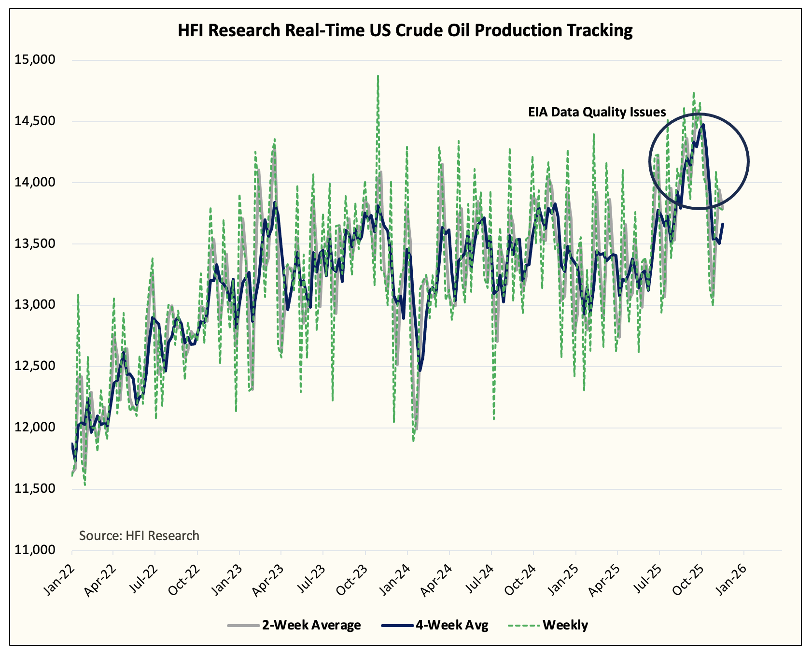Select the 'EIA Data Quality Issues' annotation
Screen dimensions: 812x657
click(x=597, y=112)
